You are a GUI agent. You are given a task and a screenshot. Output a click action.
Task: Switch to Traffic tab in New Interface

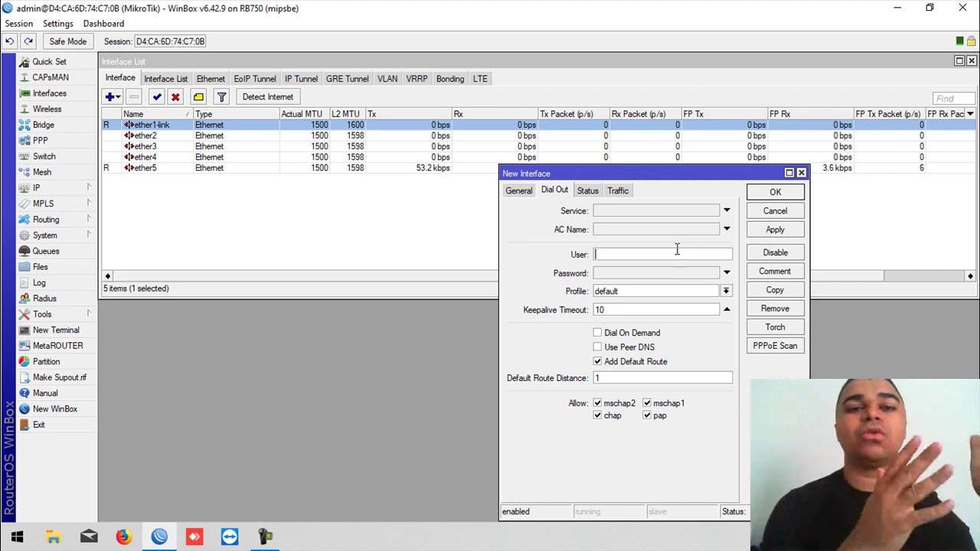coord(618,191)
